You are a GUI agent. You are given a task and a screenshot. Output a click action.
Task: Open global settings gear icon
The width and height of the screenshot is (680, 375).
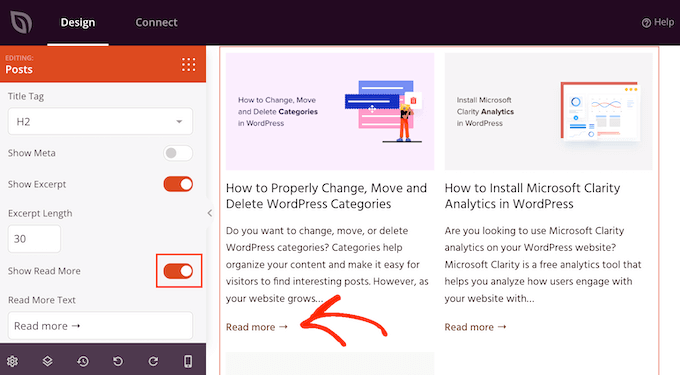click(12, 361)
